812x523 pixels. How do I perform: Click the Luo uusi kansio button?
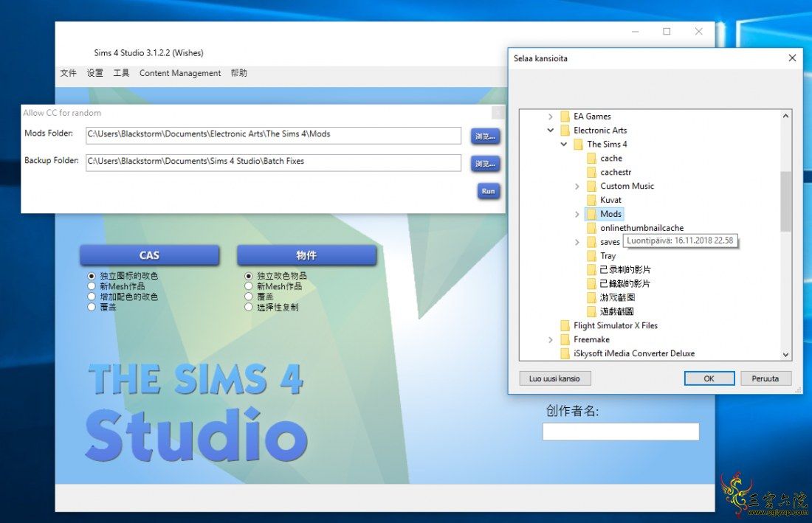point(554,378)
